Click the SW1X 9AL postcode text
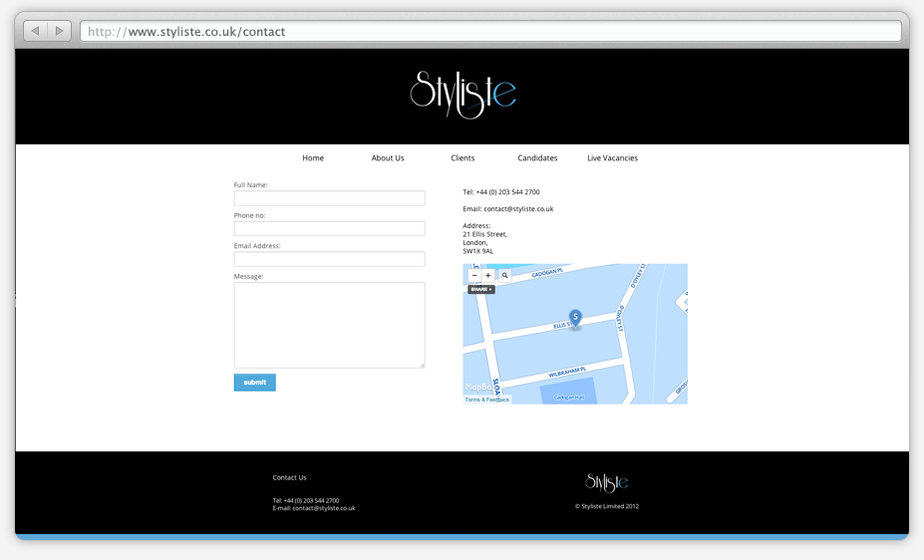Screen dimensions: 924x560 [477, 251]
